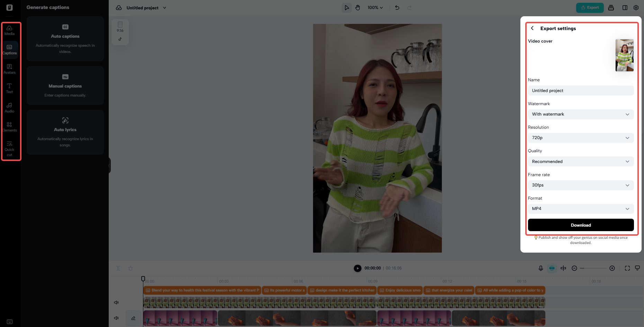Split the clip at the playhead

[x=118, y=268]
